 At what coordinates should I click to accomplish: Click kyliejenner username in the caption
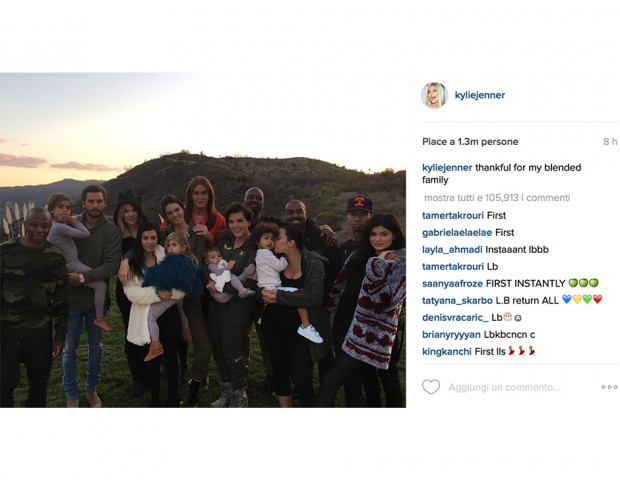[x=447, y=168]
